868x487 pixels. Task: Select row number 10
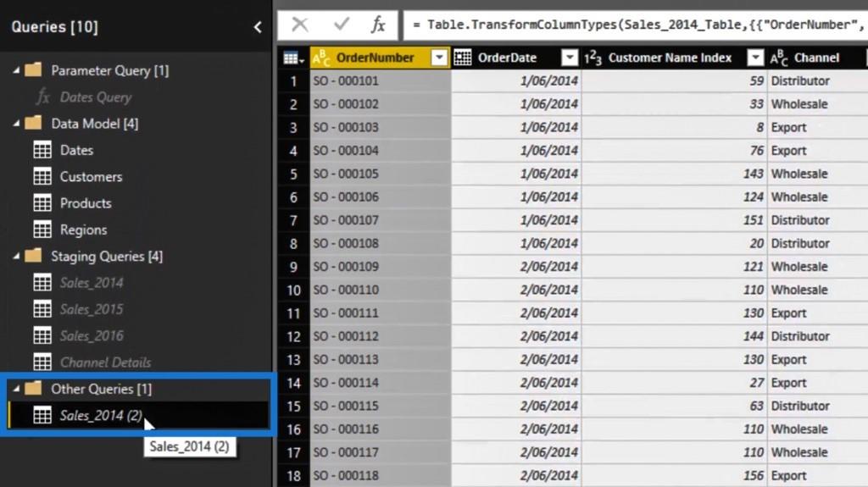coord(293,290)
